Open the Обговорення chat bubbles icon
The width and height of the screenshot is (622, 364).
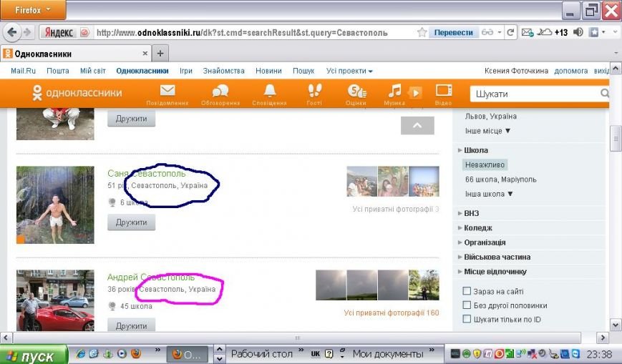(x=220, y=91)
